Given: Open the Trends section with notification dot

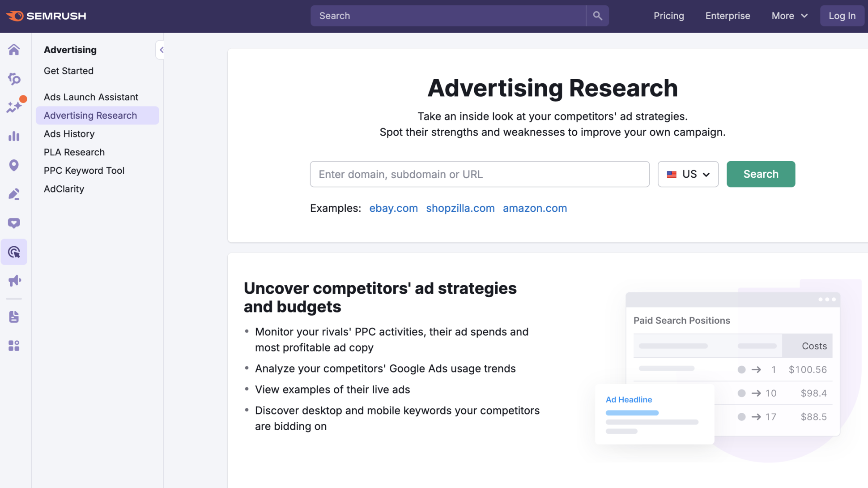Looking at the screenshot, I should coord(14,107).
